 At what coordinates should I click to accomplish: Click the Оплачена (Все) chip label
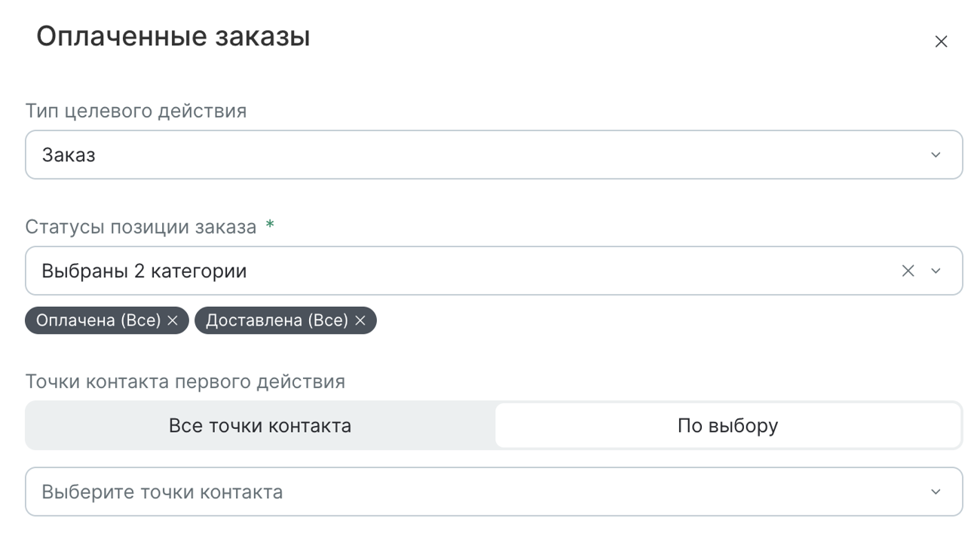(99, 320)
